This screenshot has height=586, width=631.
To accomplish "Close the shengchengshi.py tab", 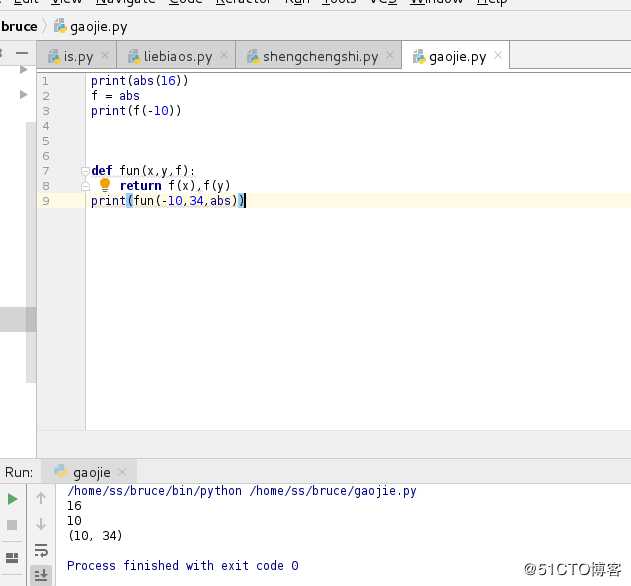I will click(390, 56).
